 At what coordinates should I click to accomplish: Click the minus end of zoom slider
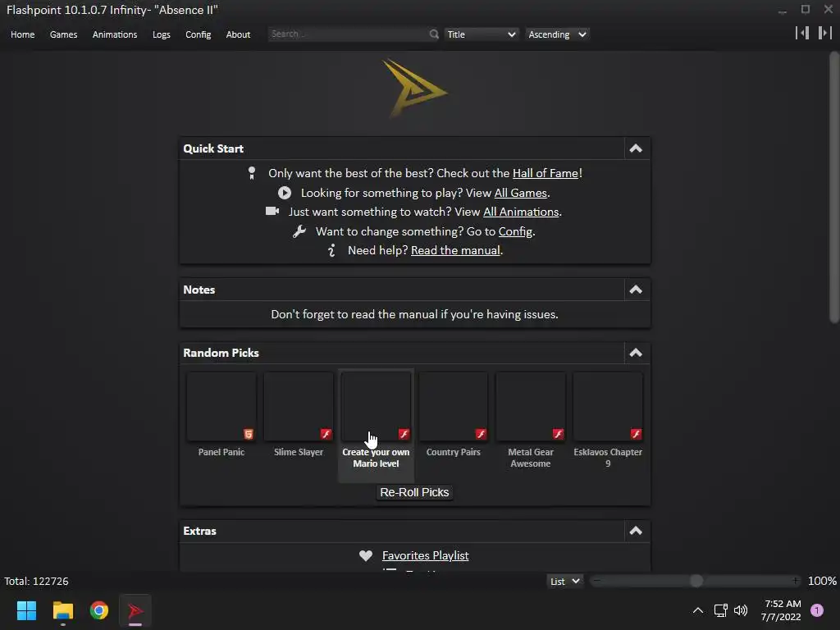(x=596, y=581)
